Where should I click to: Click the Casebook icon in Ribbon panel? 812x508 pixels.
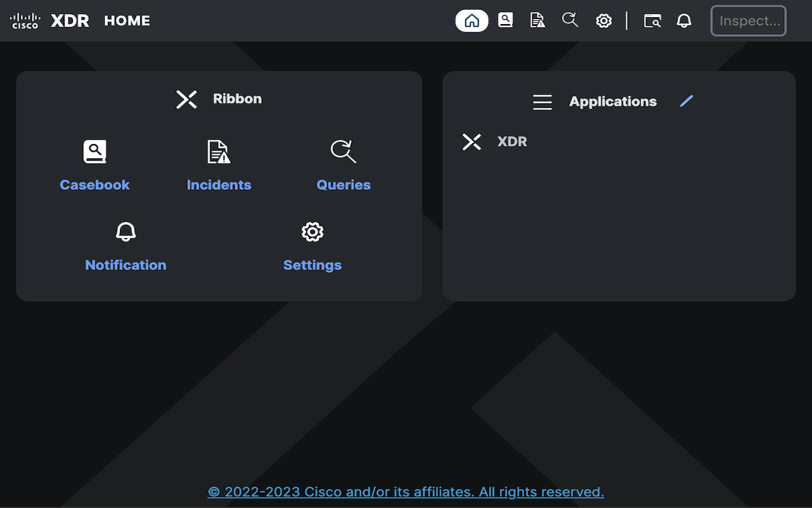(x=95, y=152)
